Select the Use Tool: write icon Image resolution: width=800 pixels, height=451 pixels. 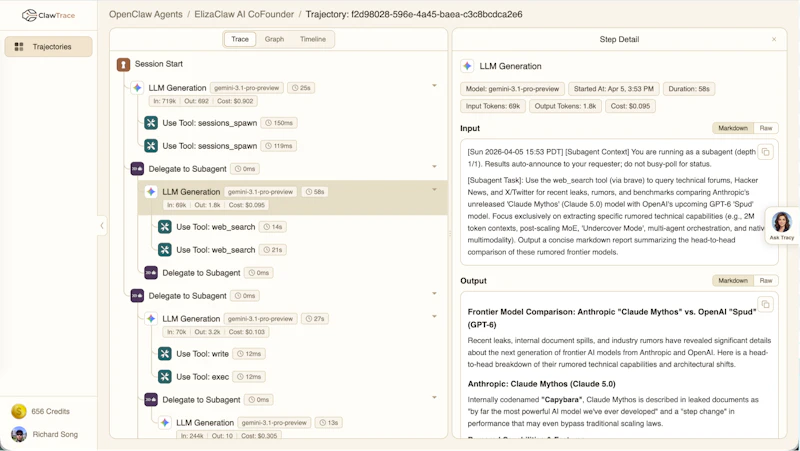164,354
